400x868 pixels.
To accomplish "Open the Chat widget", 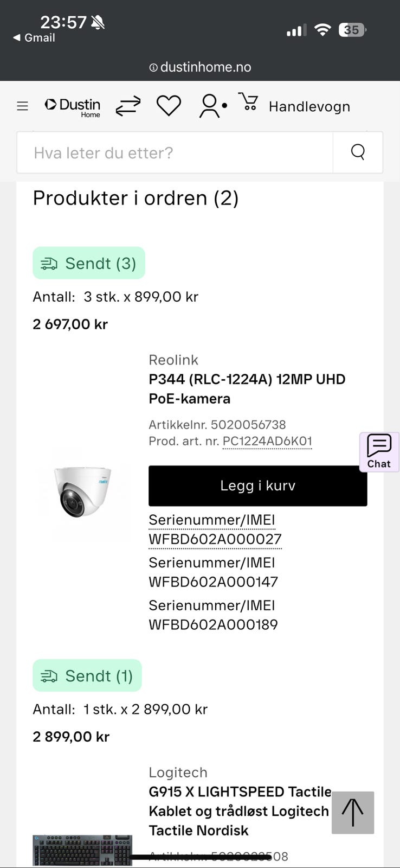I will (x=379, y=451).
